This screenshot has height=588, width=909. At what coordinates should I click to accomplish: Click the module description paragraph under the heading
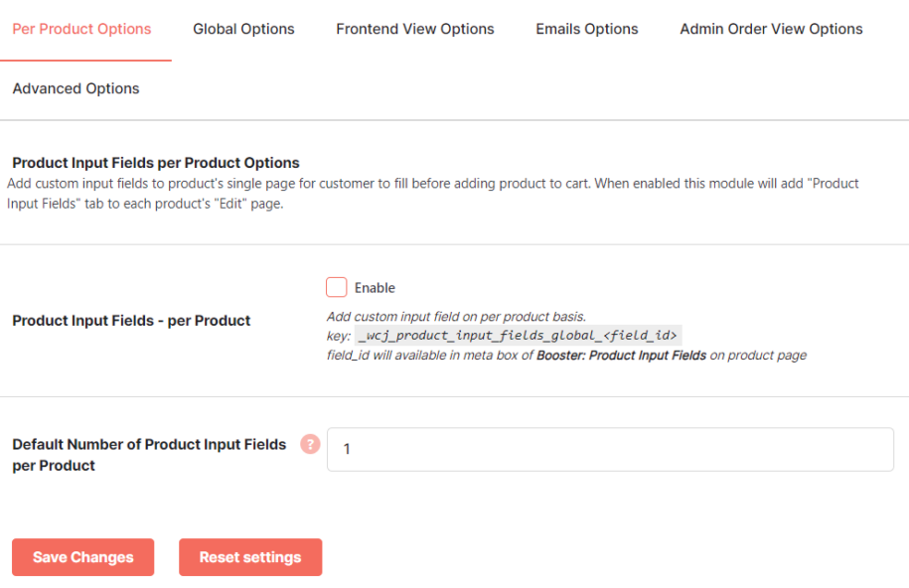pyautogui.click(x=432, y=194)
